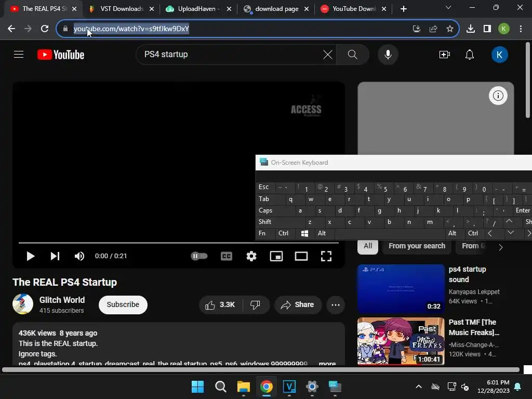Open Chrome downloads
The image size is (532, 399).
[471, 29]
